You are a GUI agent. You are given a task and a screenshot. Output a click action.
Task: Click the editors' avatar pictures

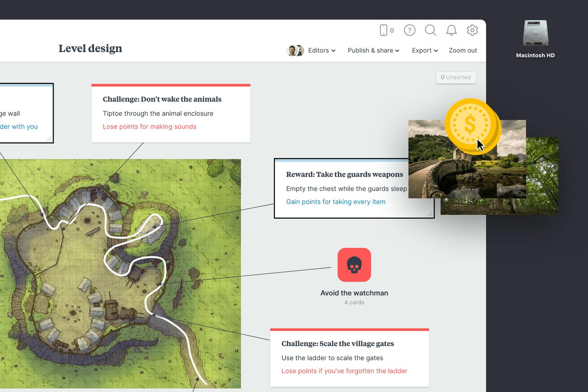pyautogui.click(x=295, y=51)
